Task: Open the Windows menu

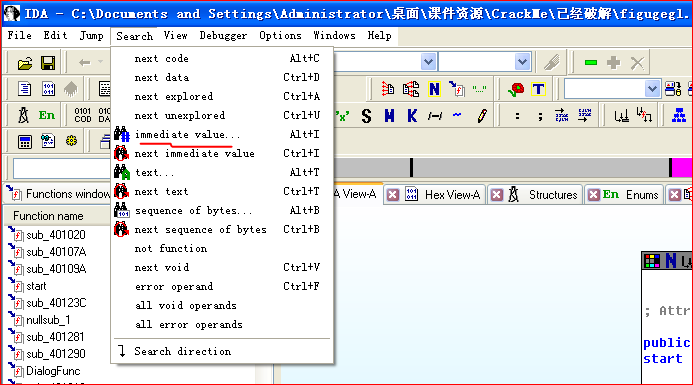Action: tap(334, 35)
